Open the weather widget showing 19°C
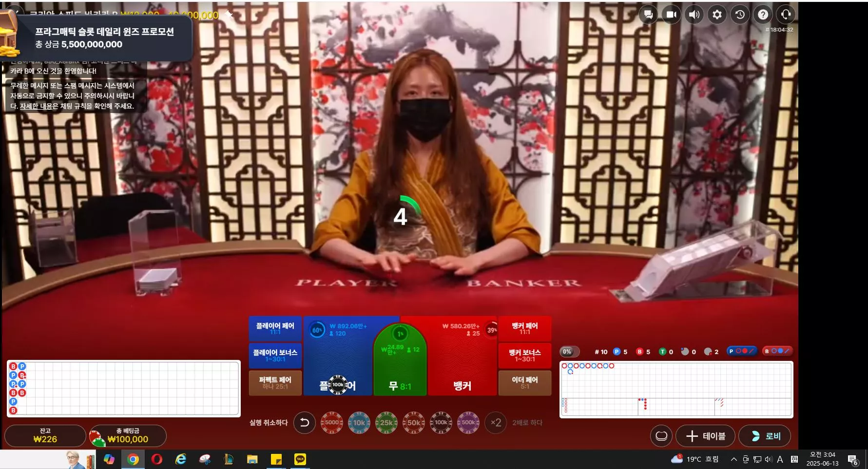The height and width of the screenshot is (469, 868). click(694, 459)
